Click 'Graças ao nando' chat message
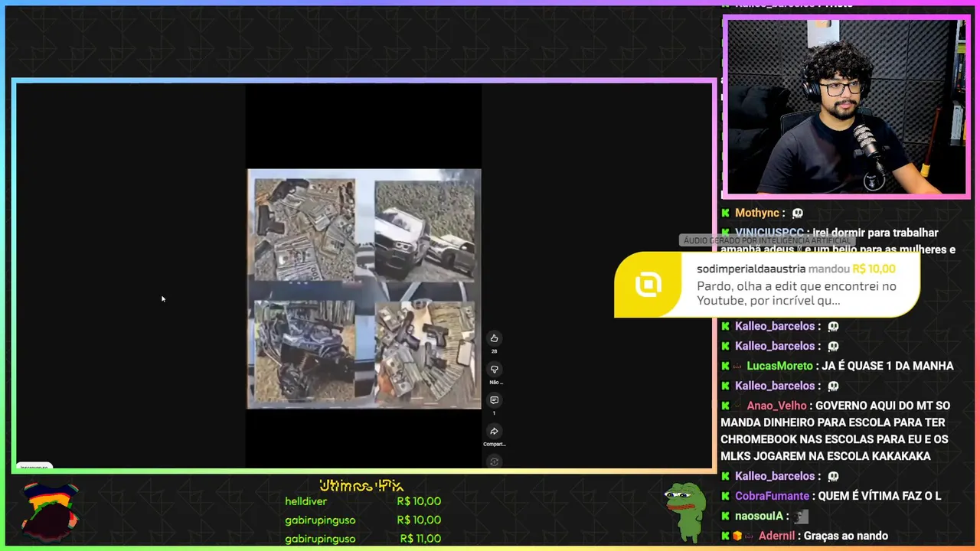 pyautogui.click(x=846, y=536)
